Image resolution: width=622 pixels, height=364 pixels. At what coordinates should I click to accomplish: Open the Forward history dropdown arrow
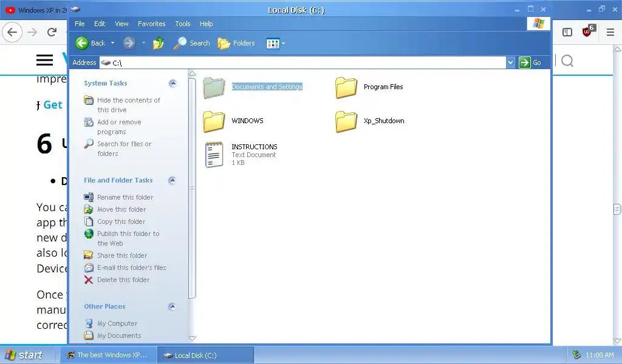point(143,43)
